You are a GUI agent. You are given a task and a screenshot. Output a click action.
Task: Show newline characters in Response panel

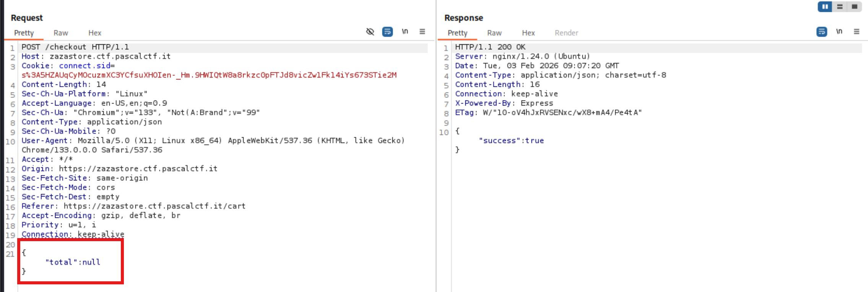[x=839, y=32]
